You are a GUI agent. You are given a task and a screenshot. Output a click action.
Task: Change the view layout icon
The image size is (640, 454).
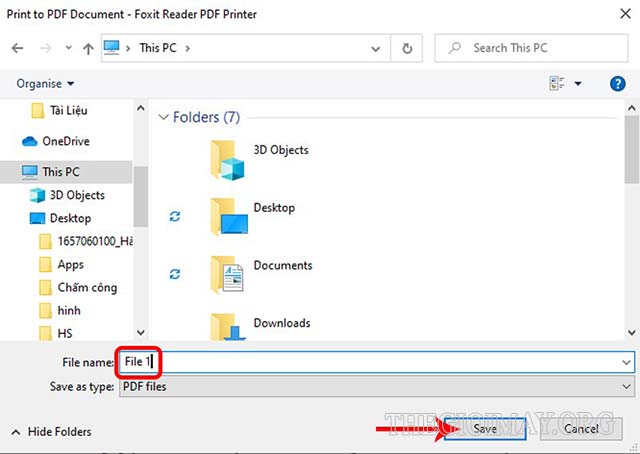(x=557, y=83)
